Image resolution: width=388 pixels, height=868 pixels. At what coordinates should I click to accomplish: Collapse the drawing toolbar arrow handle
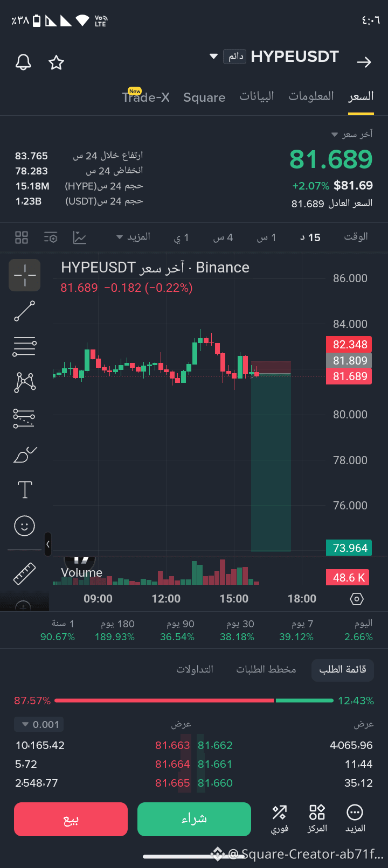coord(48,544)
